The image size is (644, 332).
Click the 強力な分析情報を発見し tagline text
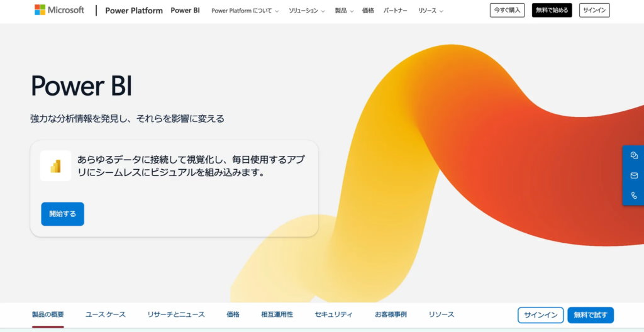pyautogui.click(x=127, y=119)
